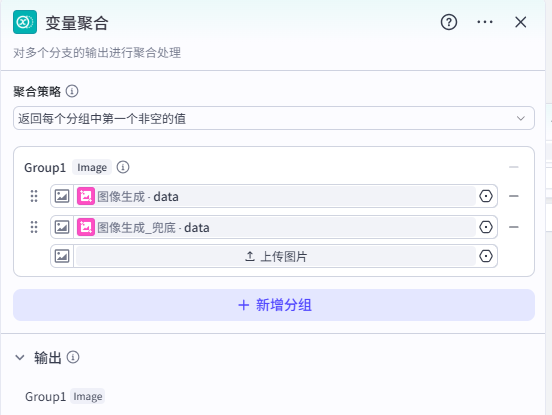
Task: Click the 变量聚合 panel title
Action: tap(77, 23)
